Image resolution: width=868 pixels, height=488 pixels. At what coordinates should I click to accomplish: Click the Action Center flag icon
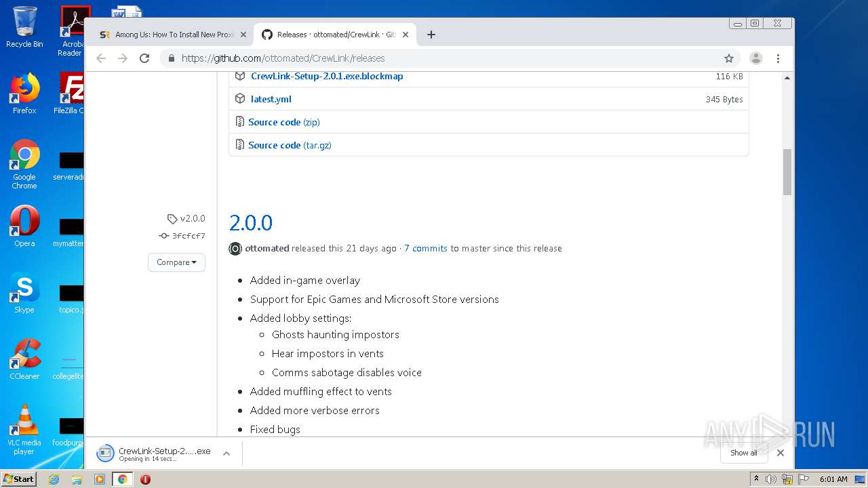click(805, 479)
